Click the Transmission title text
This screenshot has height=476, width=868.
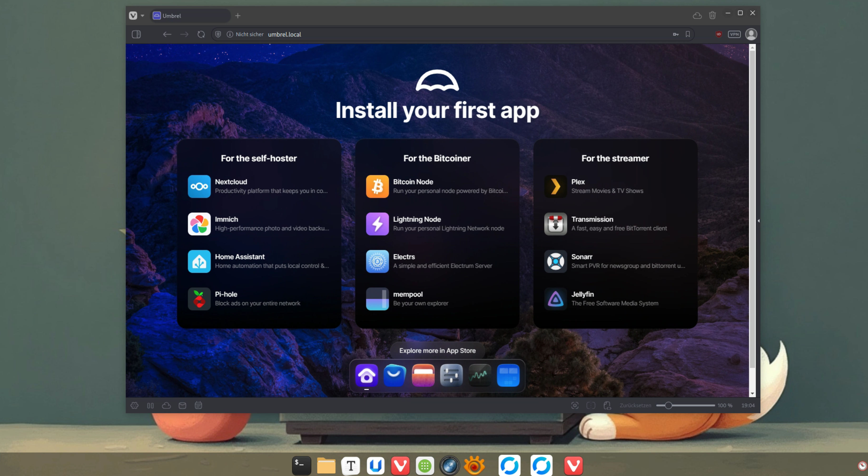click(x=592, y=219)
